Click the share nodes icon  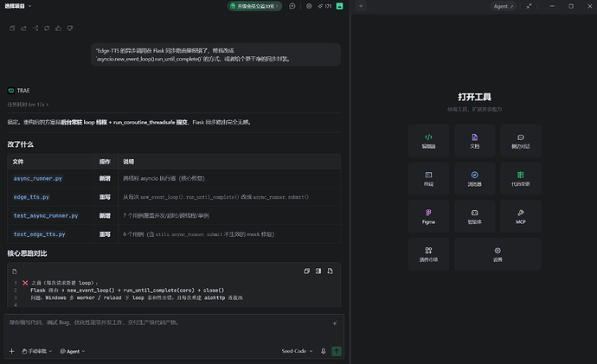tap(35, 29)
